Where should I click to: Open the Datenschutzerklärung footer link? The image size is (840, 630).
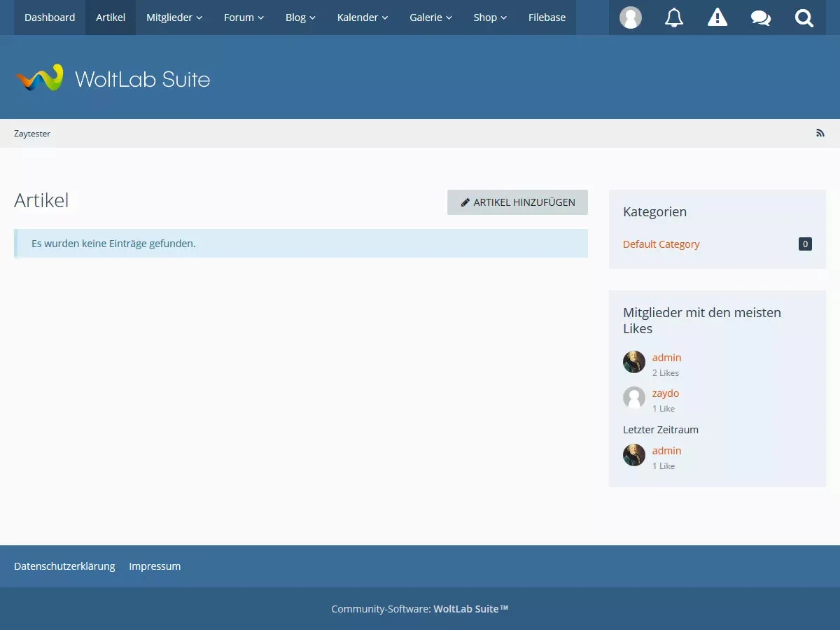[x=64, y=566]
